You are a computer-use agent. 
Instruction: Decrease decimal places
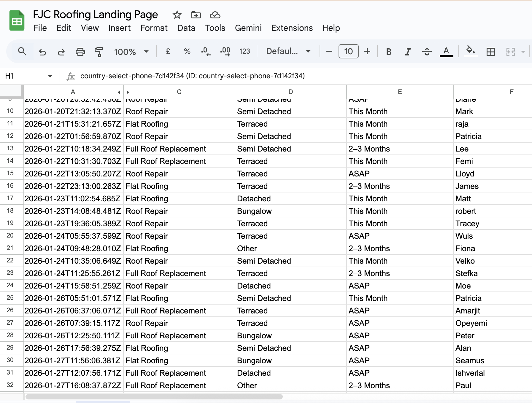click(205, 51)
